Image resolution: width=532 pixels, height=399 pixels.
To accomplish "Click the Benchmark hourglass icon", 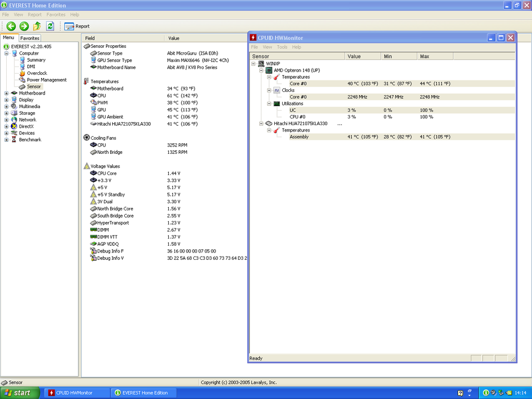I will (14, 140).
